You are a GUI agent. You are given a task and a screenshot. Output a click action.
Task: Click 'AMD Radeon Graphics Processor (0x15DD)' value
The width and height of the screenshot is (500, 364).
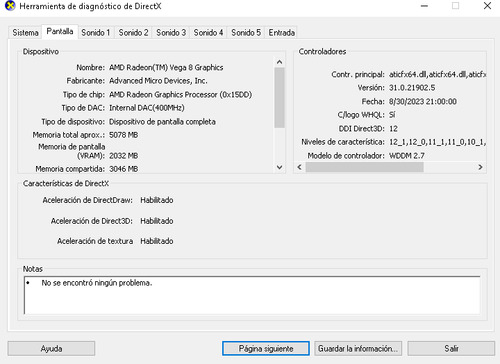[x=180, y=95]
